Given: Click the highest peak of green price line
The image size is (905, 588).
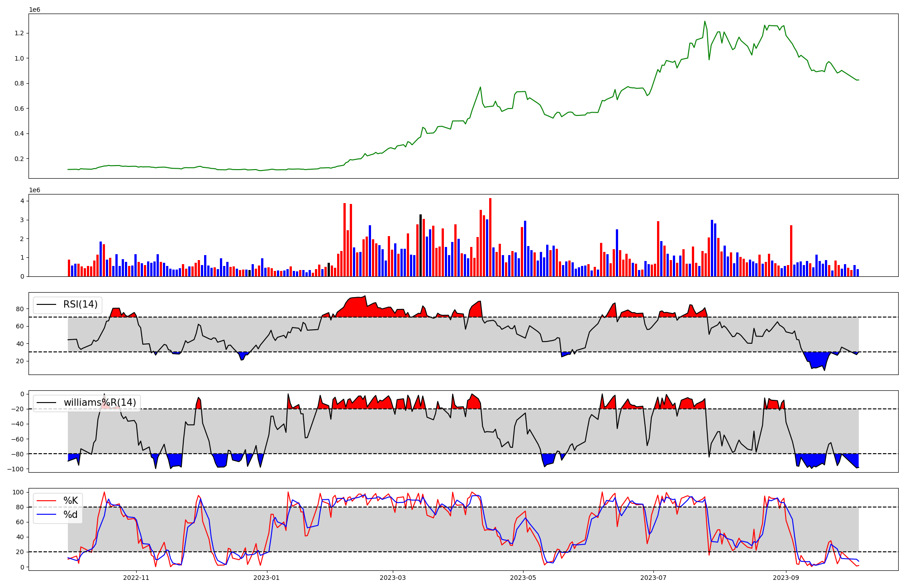Looking at the screenshot, I should (x=705, y=22).
